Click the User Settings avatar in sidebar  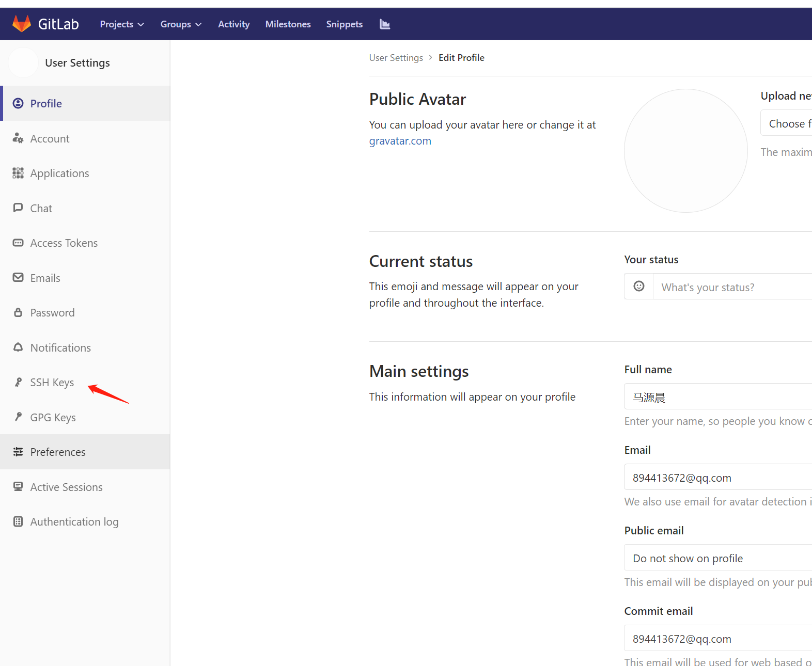click(x=23, y=63)
